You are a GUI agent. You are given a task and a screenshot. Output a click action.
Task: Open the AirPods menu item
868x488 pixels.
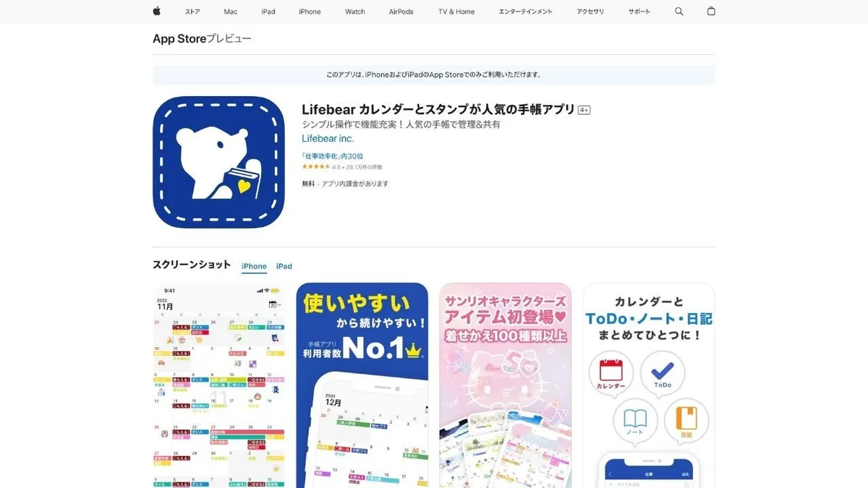[x=401, y=12]
